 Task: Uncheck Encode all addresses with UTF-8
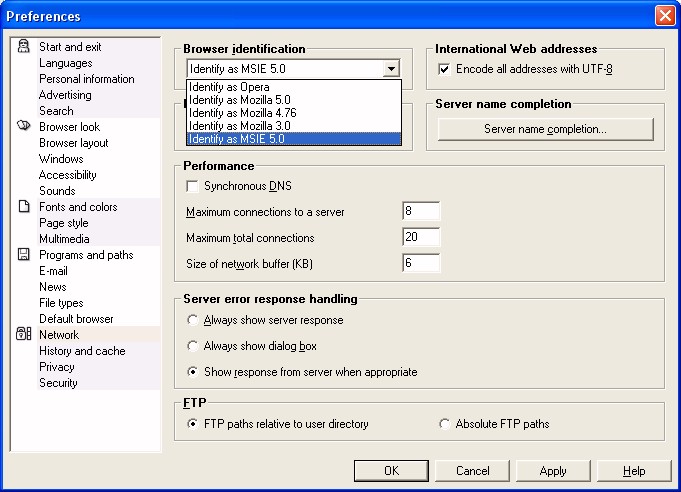(x=444, y=69)
